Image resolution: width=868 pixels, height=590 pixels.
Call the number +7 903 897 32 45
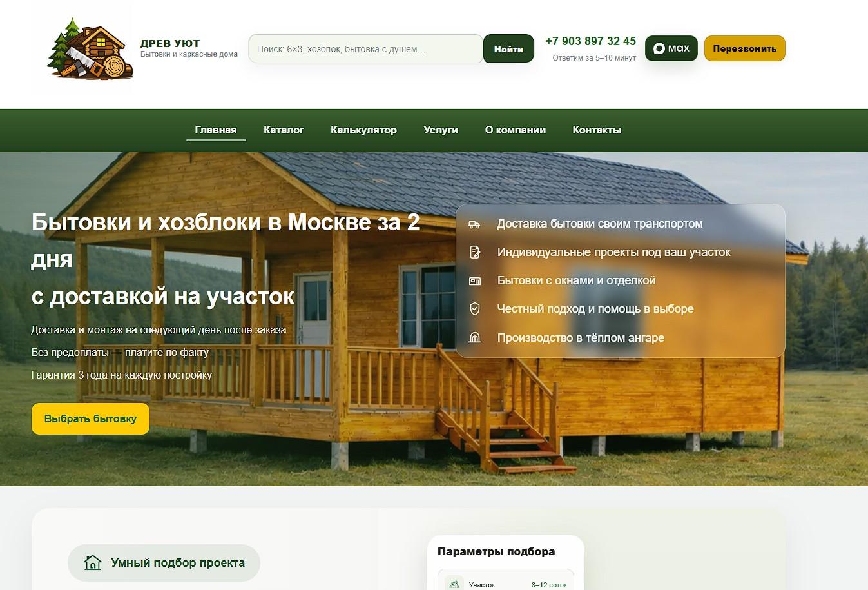590,41
